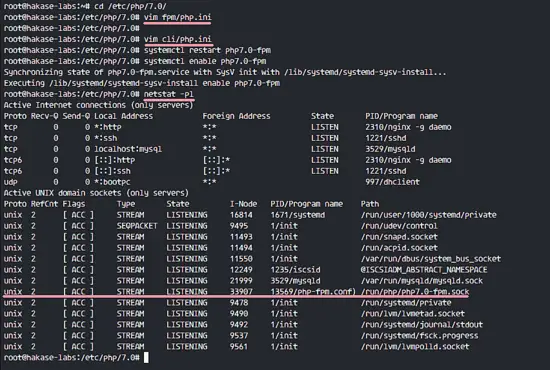Click the '/run/systemd/fsck.progress' path
550x370 pixels.
pos(420,336)
